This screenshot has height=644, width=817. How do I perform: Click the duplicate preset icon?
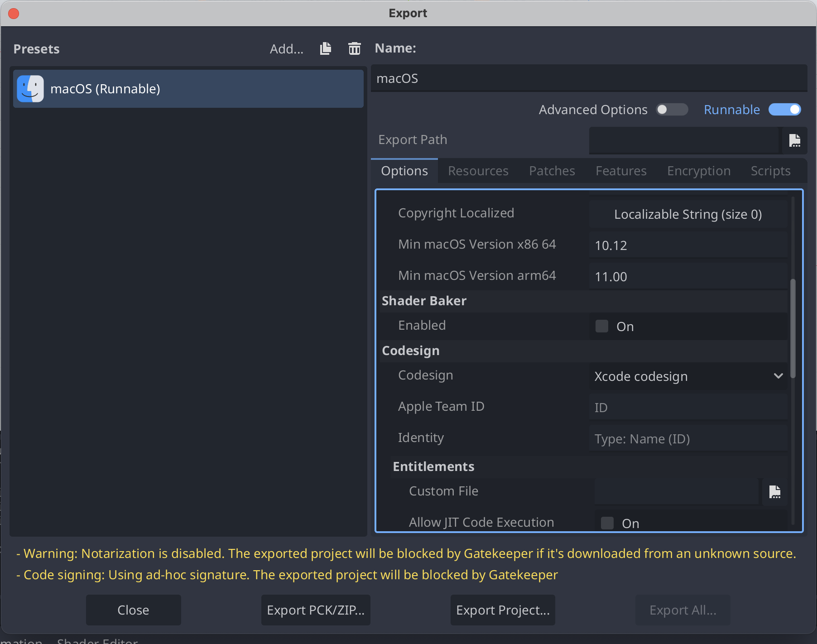point(326,48)
